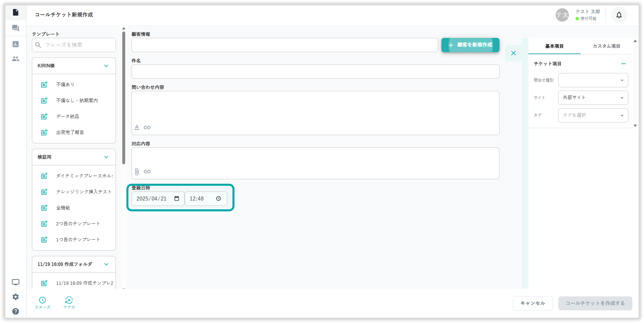This screenshot has height=323, width=644.
Task: Open the タグを選択 dropdown
Action: coord(593,115)
